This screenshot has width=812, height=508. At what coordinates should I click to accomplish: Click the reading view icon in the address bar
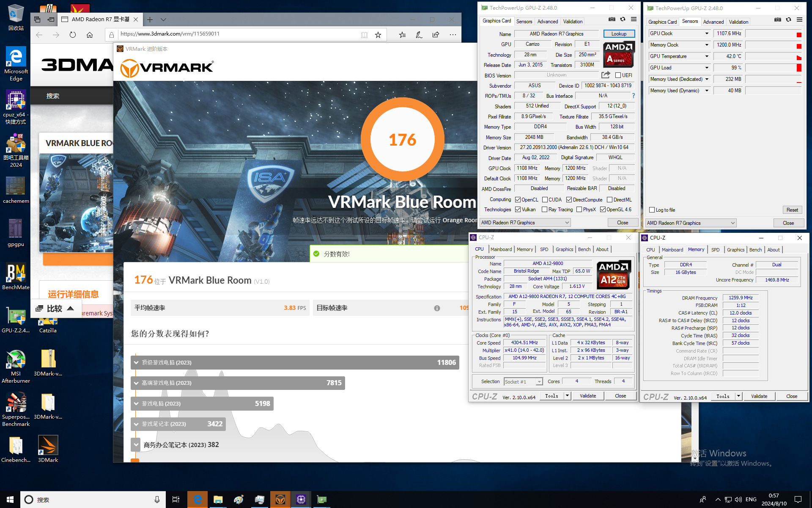point(364,35)
